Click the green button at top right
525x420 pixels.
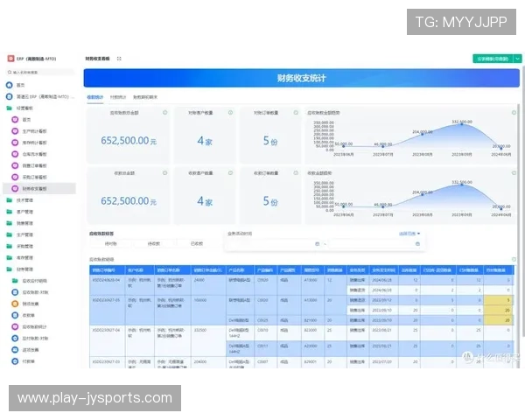tap(492, 59)
